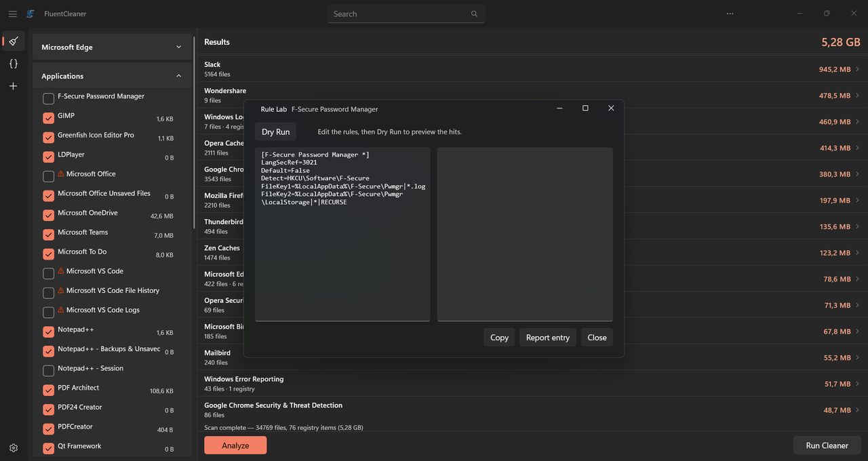Viewport: 868px width, 461px height.
Task: Click warning icon beside Microsoft VS Code Logs
Action: click(x=61, y=310)
